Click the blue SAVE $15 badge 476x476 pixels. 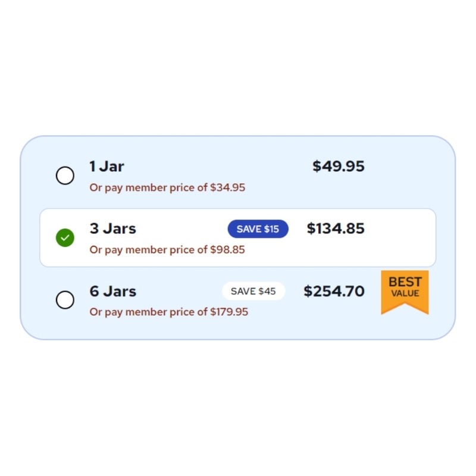pyautogui.click(x=258, y=229)
